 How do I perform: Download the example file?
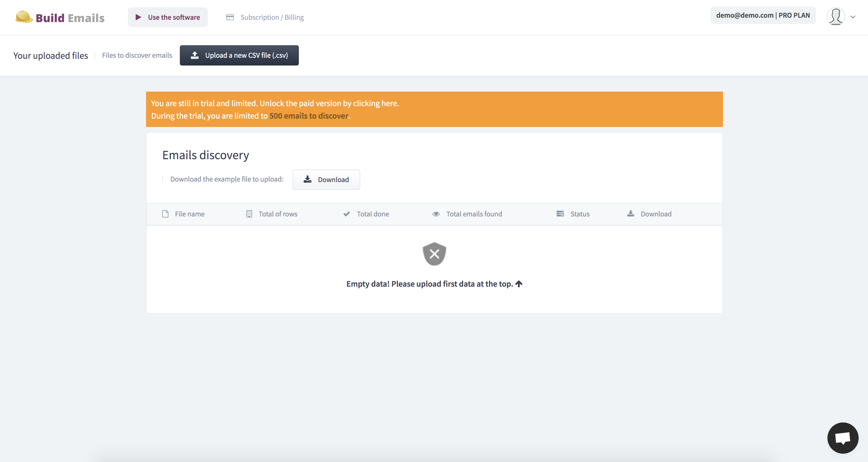326,179
